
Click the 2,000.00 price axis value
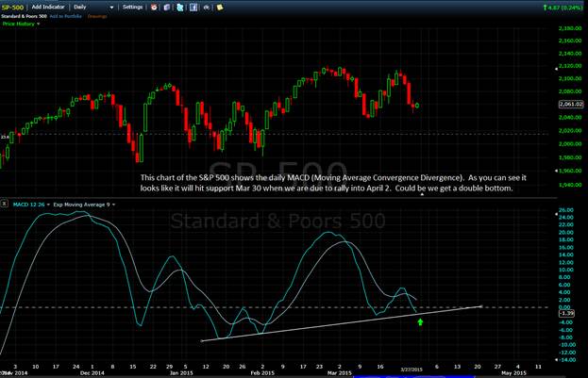coord(571,144)
